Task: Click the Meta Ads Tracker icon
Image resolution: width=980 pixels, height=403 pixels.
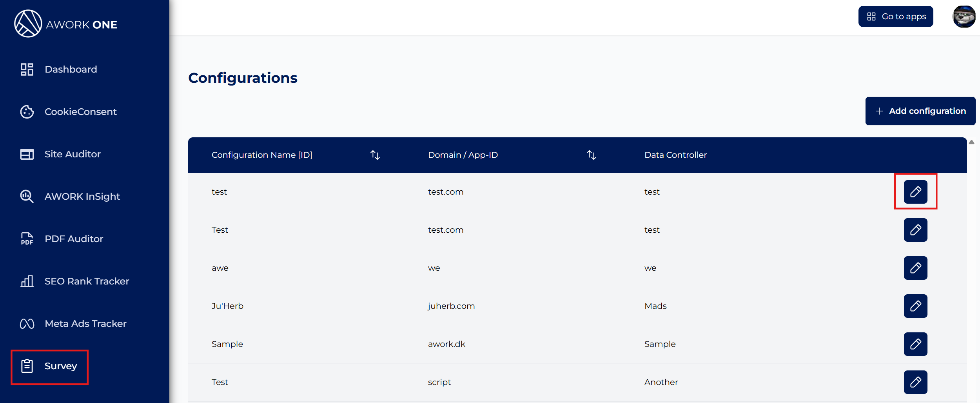Action: (27, 324)
